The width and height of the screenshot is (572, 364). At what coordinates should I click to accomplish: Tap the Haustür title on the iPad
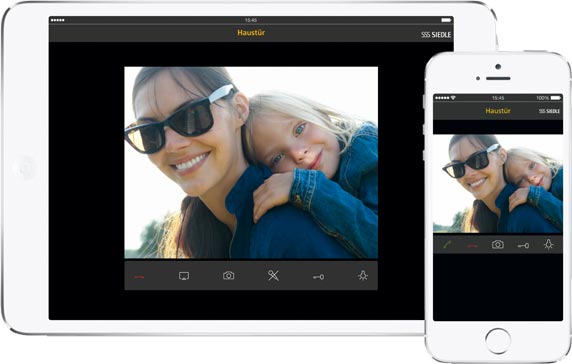coord(251,32)
